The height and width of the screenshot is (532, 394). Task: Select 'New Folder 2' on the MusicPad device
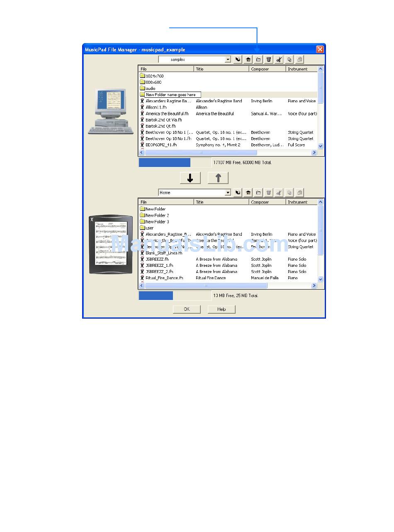click(155, 215)
